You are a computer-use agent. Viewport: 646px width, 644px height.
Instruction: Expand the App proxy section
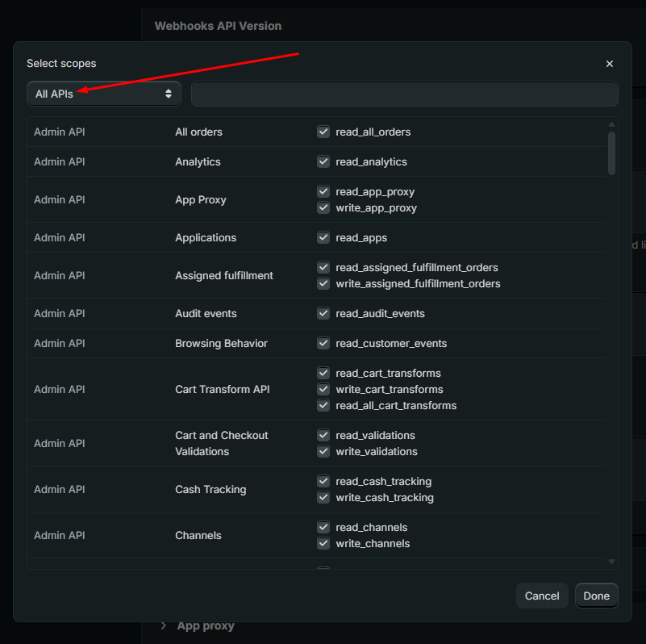pyautogui.click(x=165, y=625)
